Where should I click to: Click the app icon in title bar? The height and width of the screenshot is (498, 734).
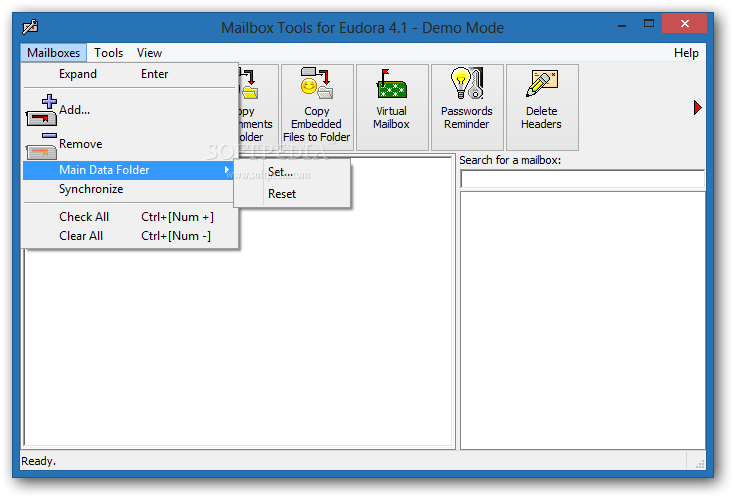click(x=30, y=27)
